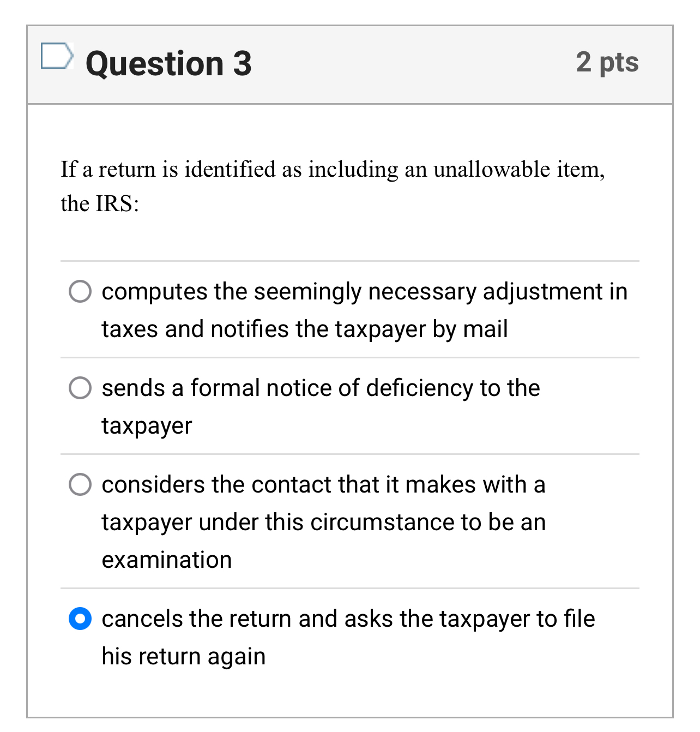Click the '2 pts' label

[607, 63]
